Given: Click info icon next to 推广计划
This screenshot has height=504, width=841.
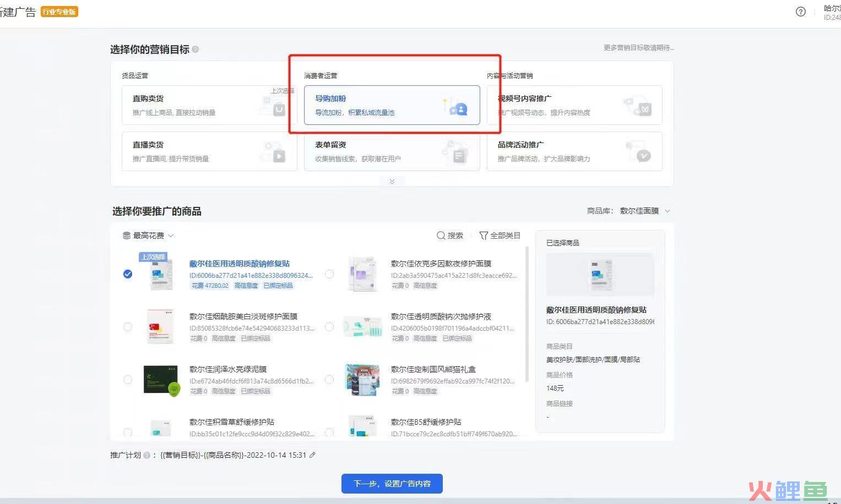Looking at the screenshot, I should click(x=147, y=455).
